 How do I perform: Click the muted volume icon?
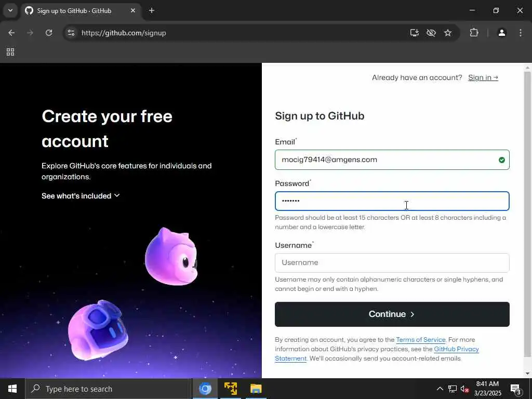click(465, 389)
